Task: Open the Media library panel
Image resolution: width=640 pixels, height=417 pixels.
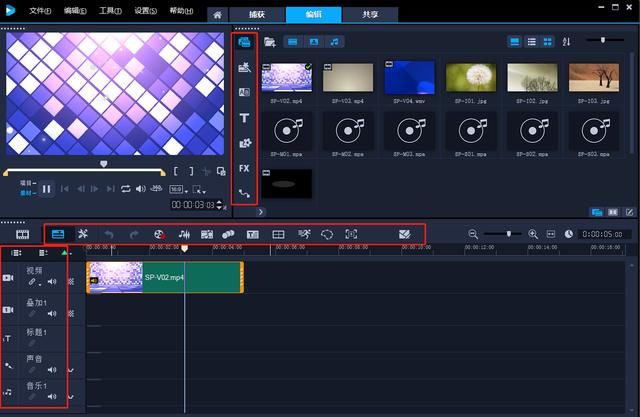Action: 244,43
